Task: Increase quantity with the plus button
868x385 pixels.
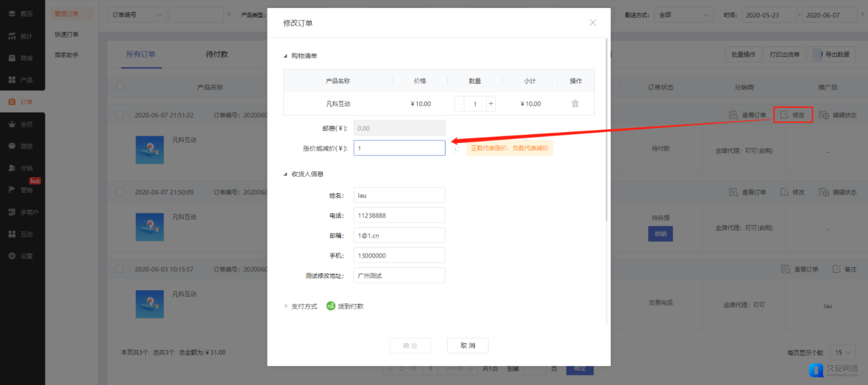Action: pyautogui.click(x=490, y=104)
